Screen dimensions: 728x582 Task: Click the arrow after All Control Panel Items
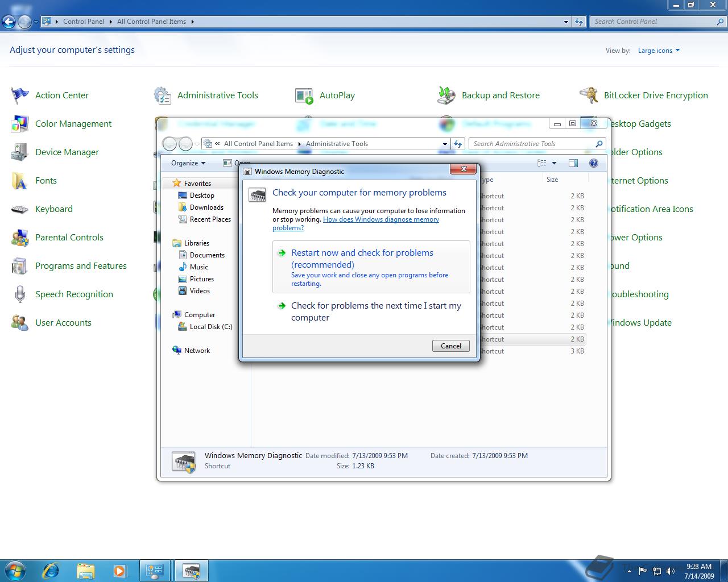tap(192, 22)
